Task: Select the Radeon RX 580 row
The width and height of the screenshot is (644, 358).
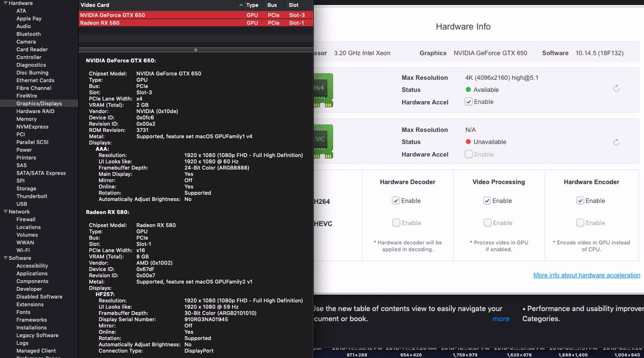Action: (x=196, y=23)
